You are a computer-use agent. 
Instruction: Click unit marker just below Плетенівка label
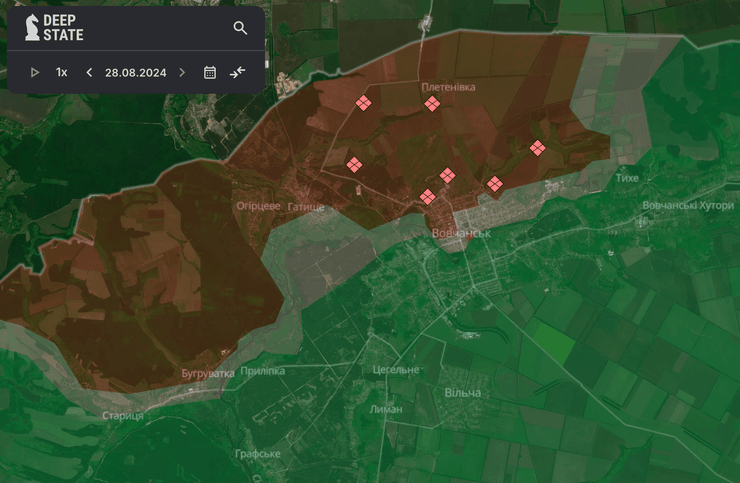point(432,104)
